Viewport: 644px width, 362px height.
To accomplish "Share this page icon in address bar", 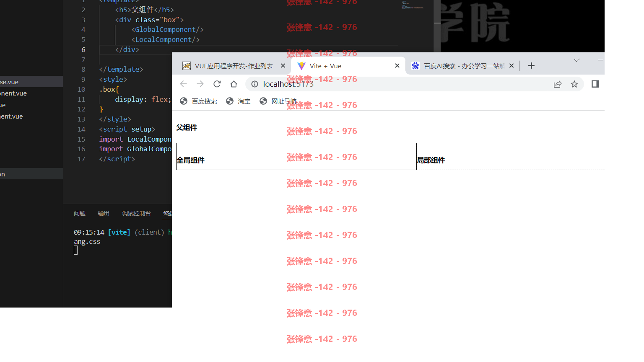I will 558,84.
